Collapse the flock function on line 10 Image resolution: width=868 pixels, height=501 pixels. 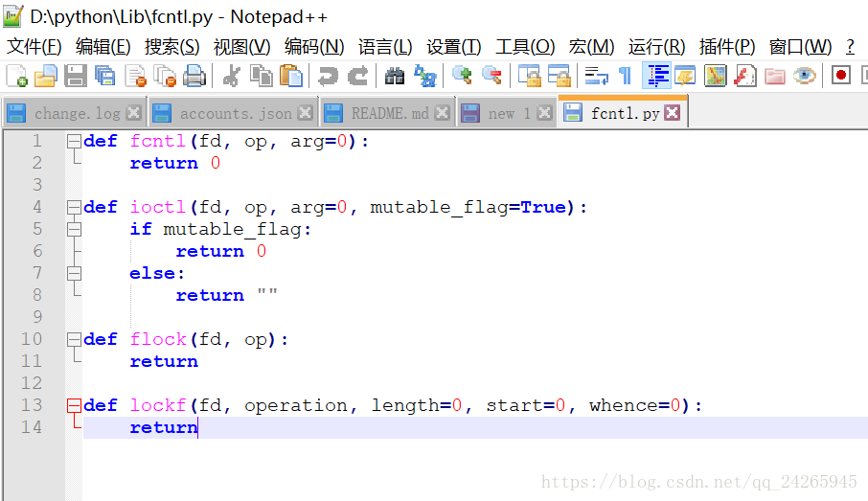pos(74,339)
